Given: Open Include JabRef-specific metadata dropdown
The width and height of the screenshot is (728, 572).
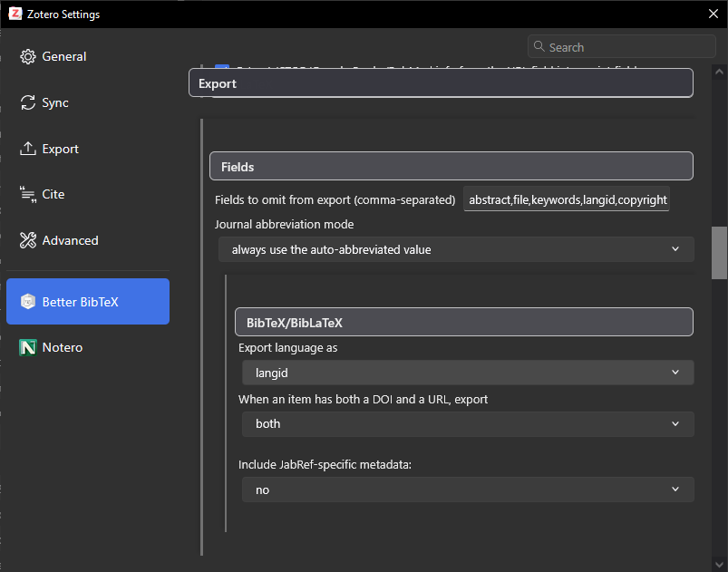Looking at the screenshot, I should 468,490.
